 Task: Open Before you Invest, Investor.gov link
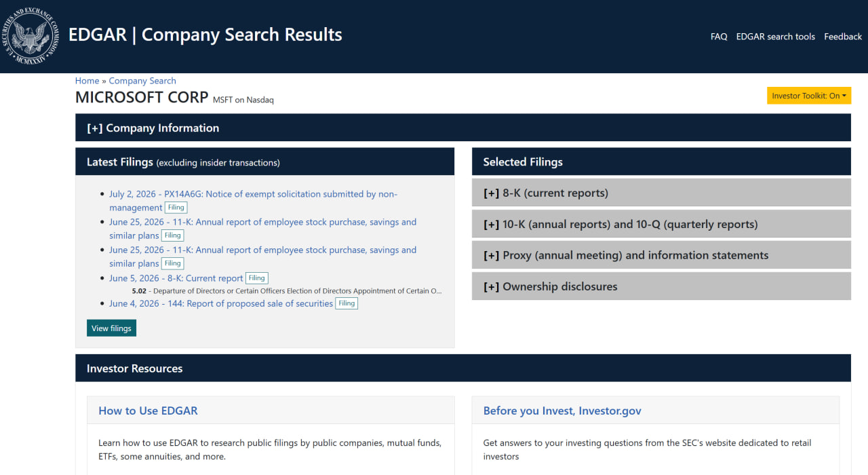pos(562,411)
